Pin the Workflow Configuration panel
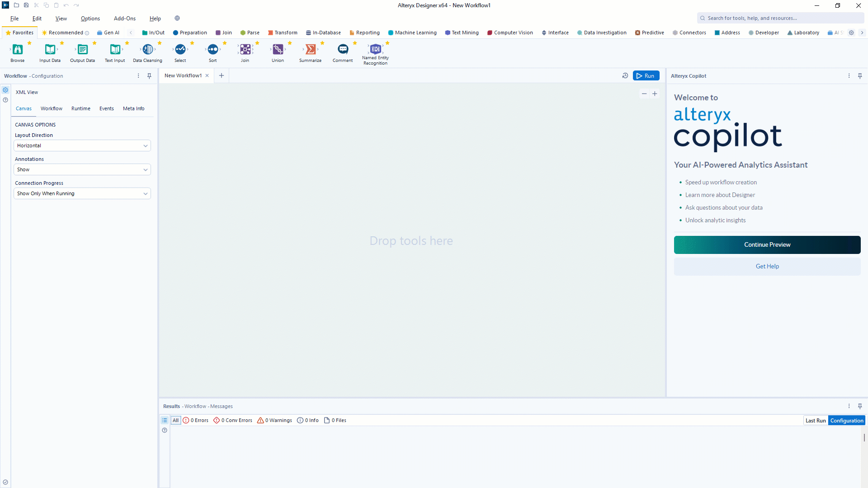868x488 pixels. pyautogui.click(x=149, y=76)
